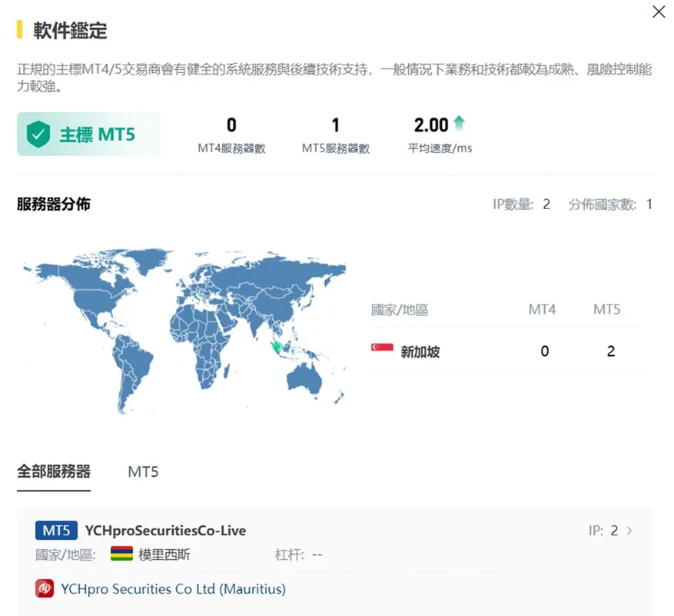Image resolution: width=674 pixels, height=616 pixels.
Task: Click the green shield checkmark icon
Action: (x=38, y=135)
